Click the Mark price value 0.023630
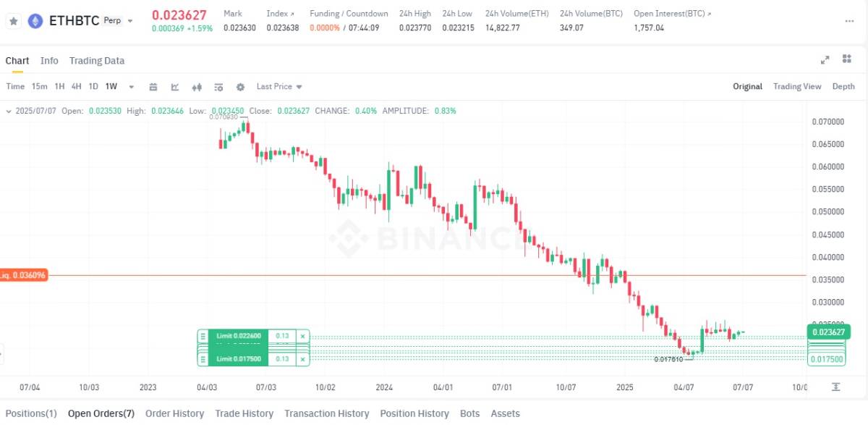Screen dimensions: 868x425 [239, 28]
